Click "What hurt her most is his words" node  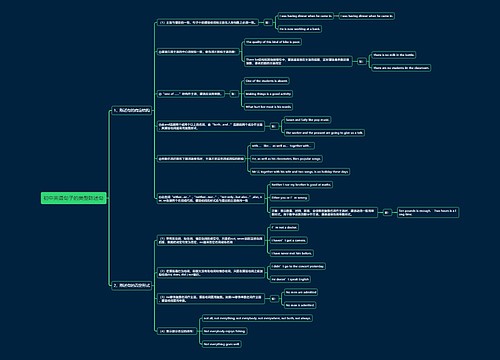pyautogui.click(x=268, y=107)
